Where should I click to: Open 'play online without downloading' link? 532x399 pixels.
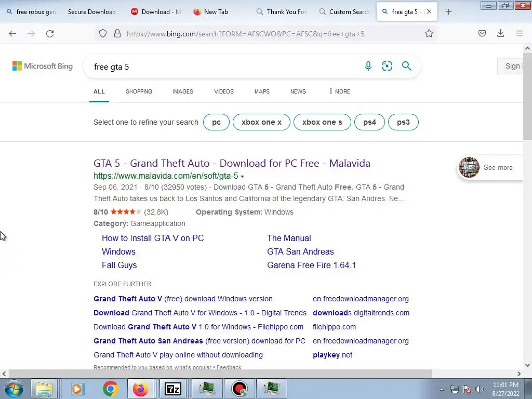point(178,355)
